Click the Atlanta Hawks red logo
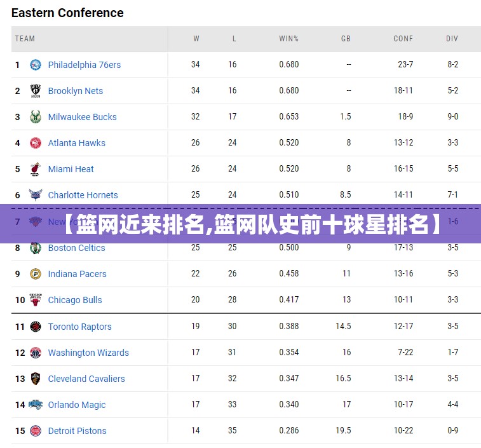 coord(36,143)
